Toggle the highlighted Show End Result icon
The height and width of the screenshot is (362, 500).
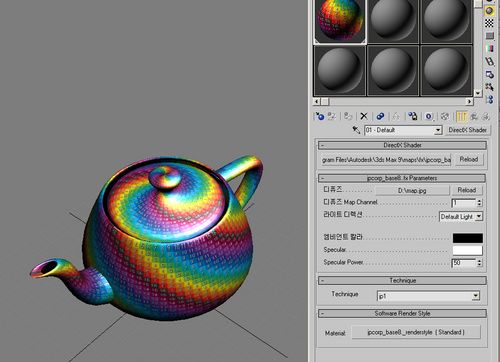[x=462, y=116]
